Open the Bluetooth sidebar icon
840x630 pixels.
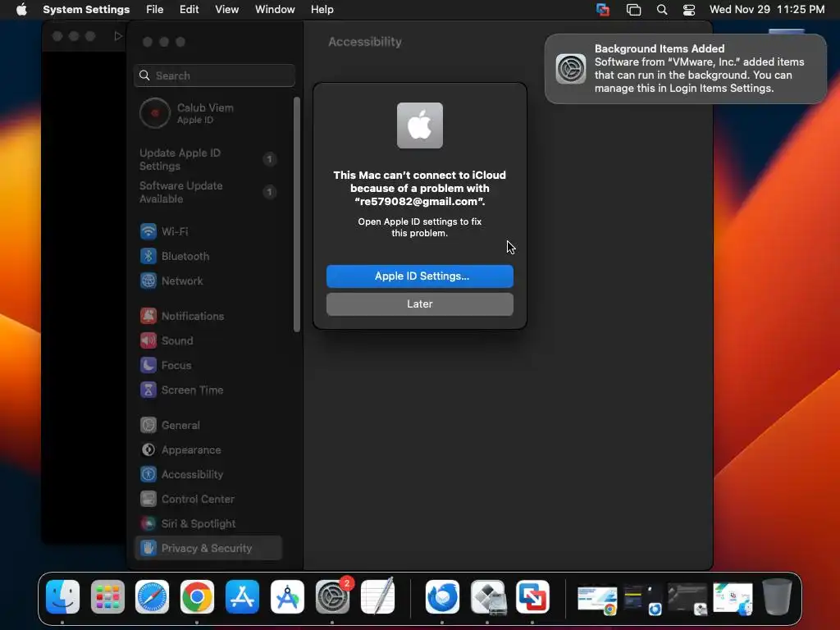click(x=148, y=256)
